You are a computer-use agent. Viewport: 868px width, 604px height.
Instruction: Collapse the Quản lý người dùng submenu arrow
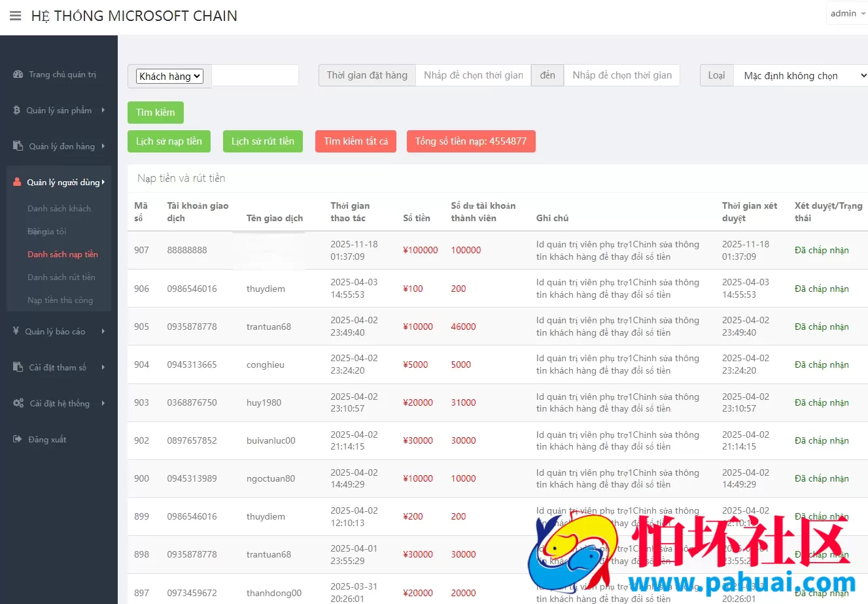tap(103, 182)
